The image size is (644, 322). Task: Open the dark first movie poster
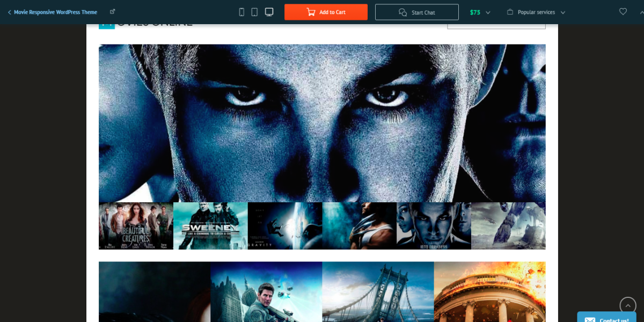[155, 291]
